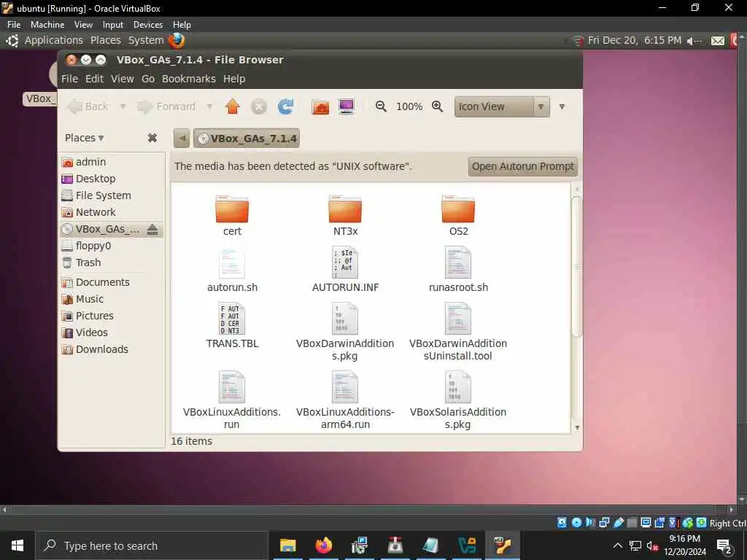Viewport: 747px width, 560px height.
Task: Open the Computer toolbar icon
Action: [x=347, y=106]
